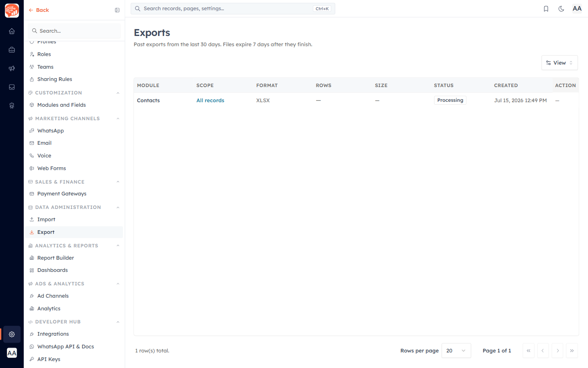Go to previous page button

pyautogui.click(x=543, y=350)
